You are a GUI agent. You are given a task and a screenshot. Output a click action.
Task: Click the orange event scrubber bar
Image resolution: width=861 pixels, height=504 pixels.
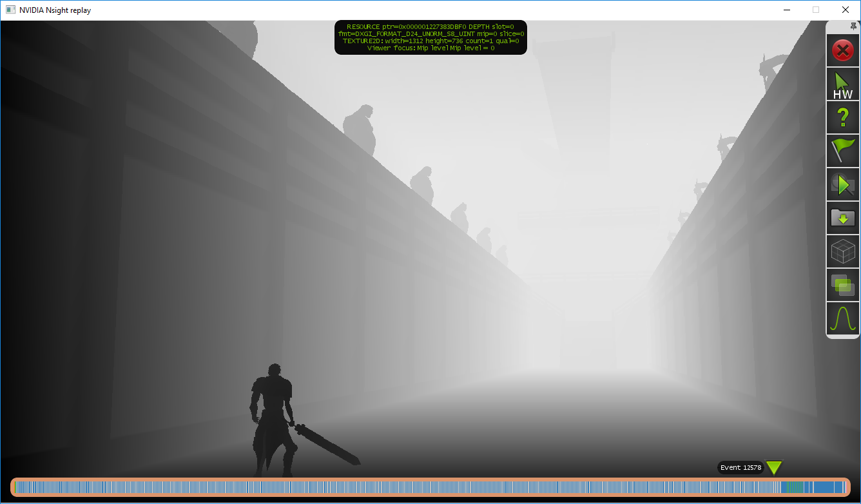coord(430,487)
